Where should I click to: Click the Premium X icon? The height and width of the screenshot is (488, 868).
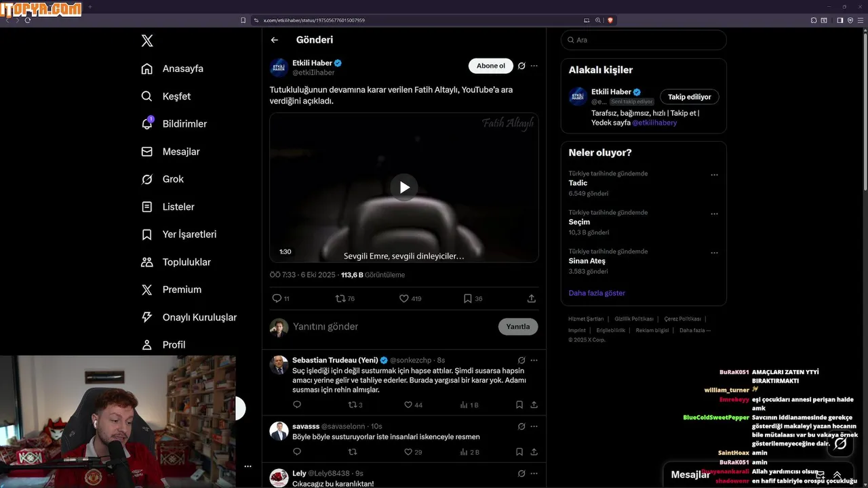click(x=146, y=289)
